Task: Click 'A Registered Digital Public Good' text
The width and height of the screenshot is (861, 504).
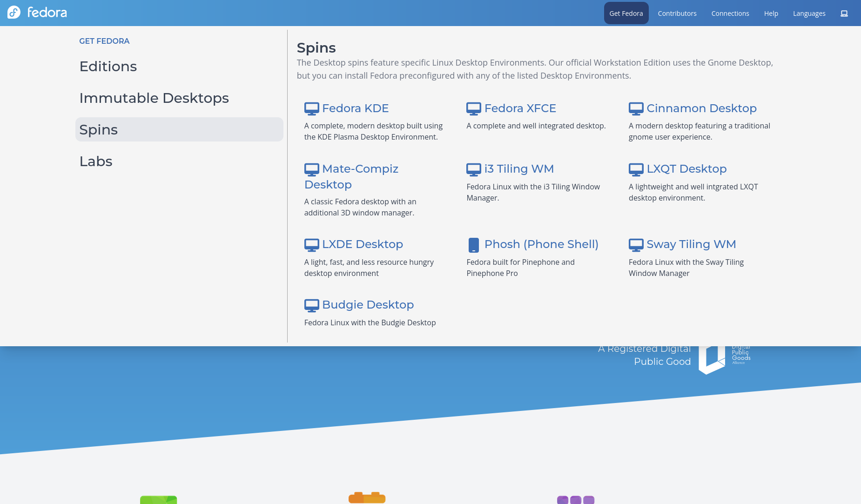Action: click(x=644, y=355)
